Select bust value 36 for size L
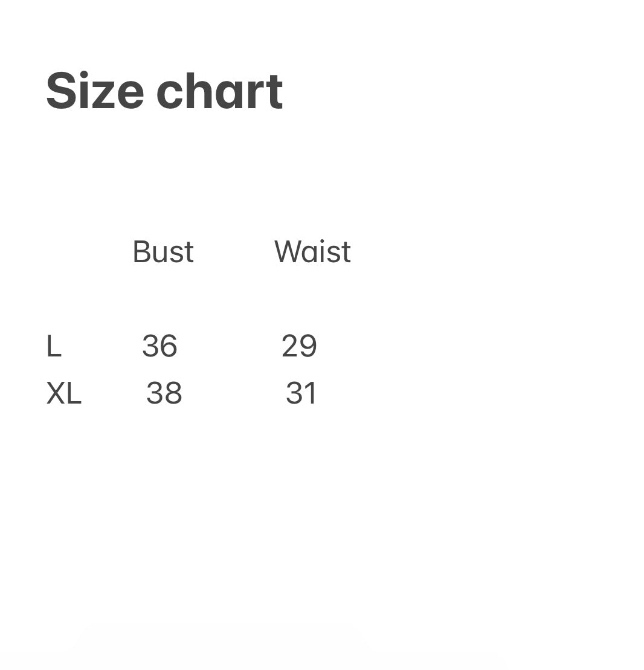 159,346
